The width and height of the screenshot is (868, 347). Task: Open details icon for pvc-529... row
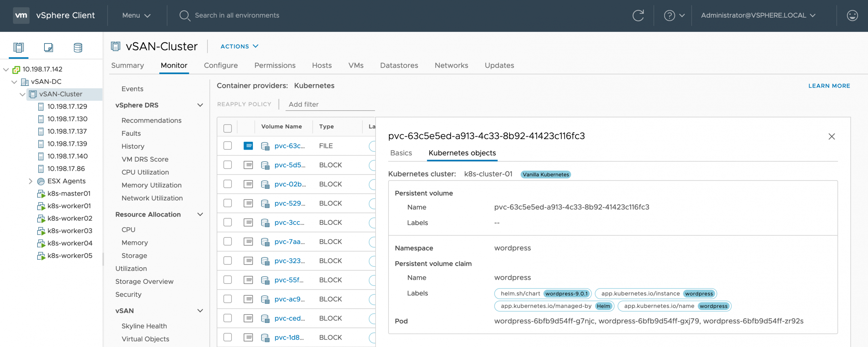click(248, 203)
